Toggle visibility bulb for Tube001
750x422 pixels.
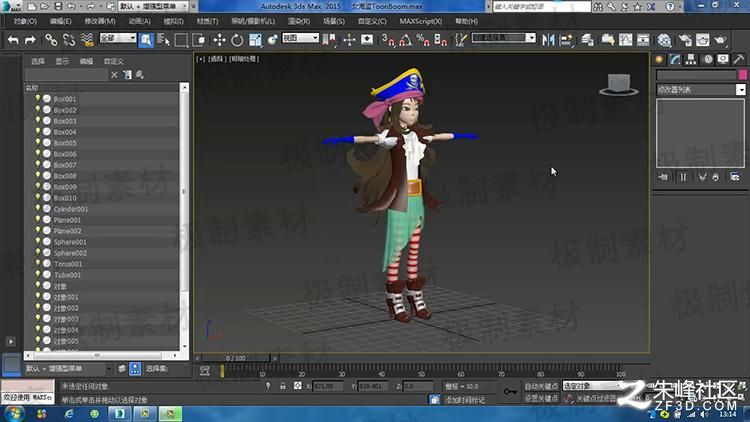[38, 275]
